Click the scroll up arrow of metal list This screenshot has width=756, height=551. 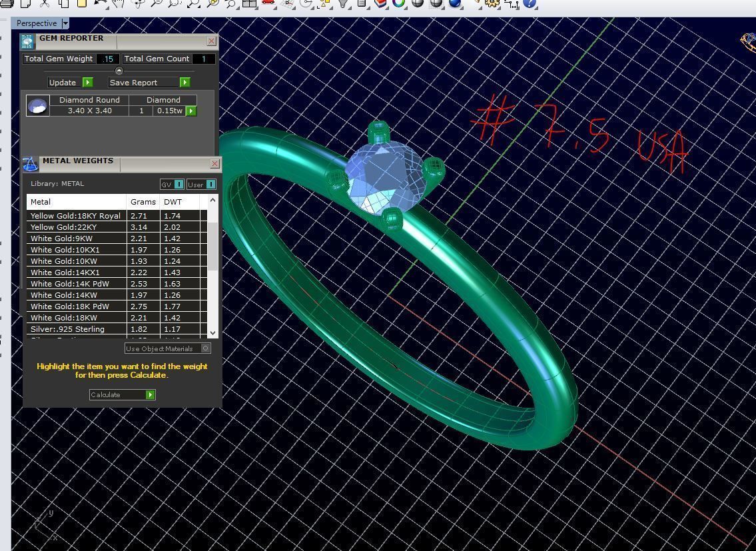click(212, 200)
